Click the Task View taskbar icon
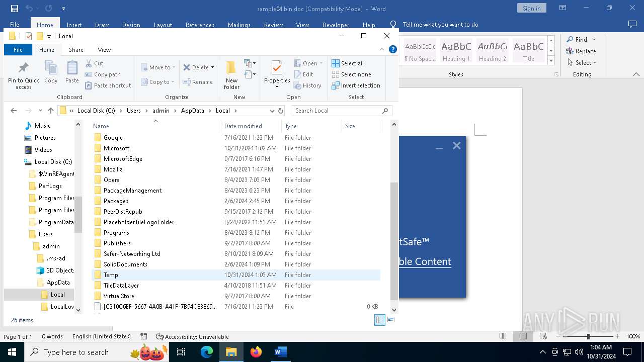This screenshot has height=362, width=644. (181, 352)
